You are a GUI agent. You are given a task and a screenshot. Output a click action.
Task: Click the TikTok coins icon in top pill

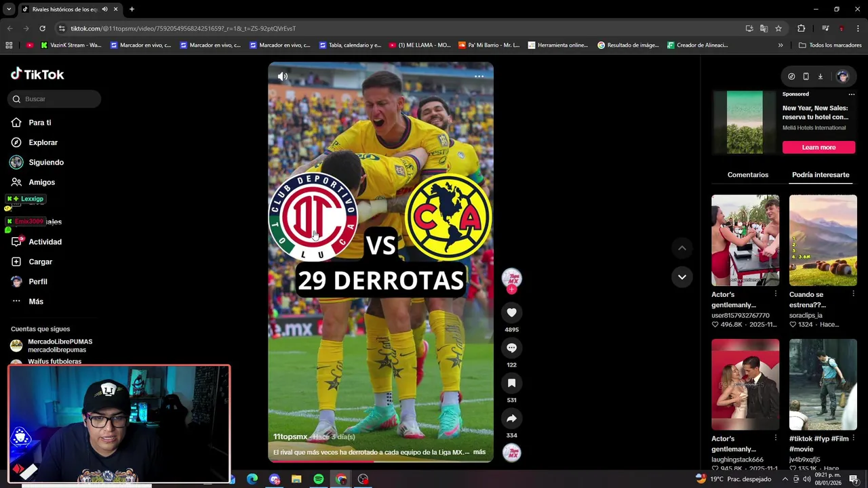pos(791,77)
